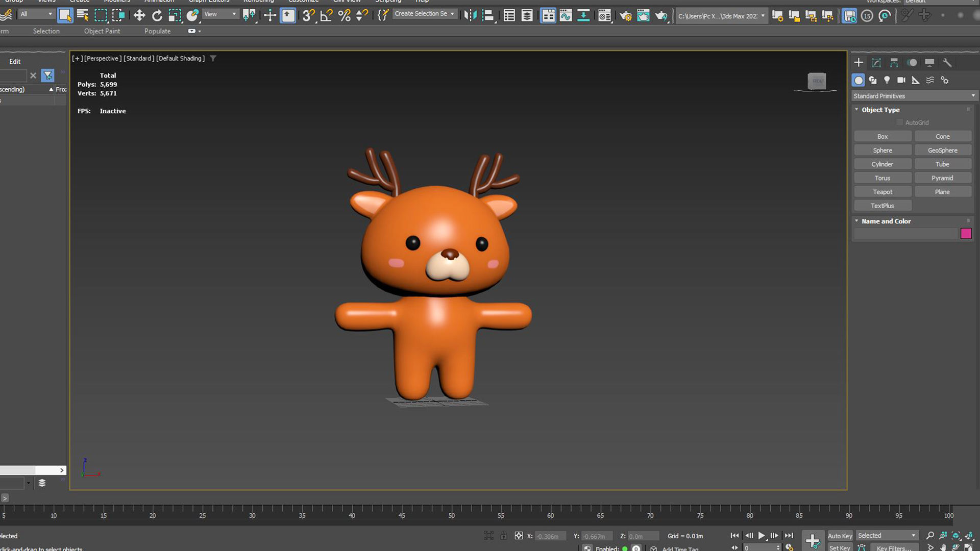Open the Edit menu in Scene Explorer
This screenshot has width=980, height=551.
[x=15, y=61]
